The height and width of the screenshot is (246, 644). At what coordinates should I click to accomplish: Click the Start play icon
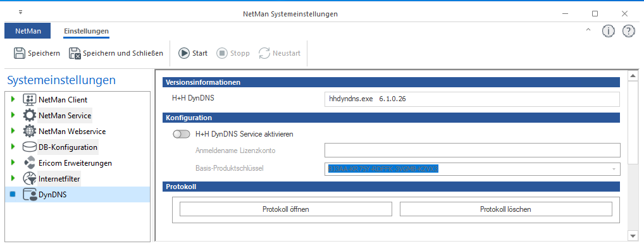tap(183, 53)
